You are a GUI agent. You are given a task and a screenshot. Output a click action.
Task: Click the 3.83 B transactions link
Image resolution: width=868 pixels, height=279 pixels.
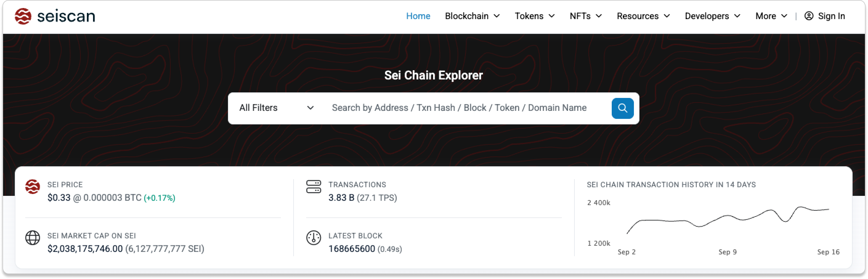(341, 197)
